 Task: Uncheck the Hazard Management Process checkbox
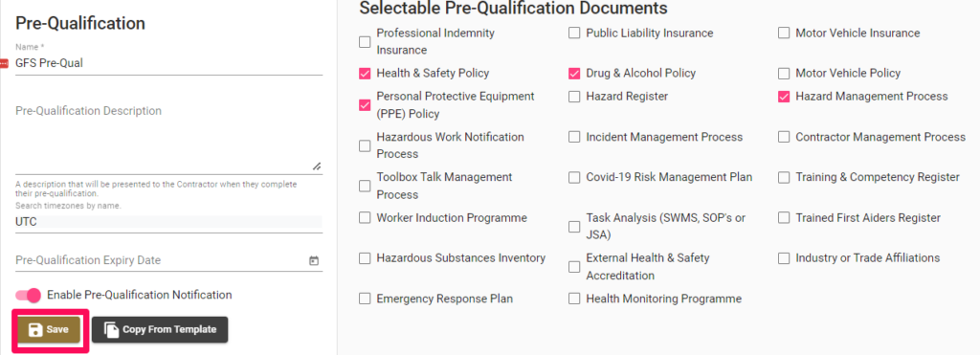[784, 97]
